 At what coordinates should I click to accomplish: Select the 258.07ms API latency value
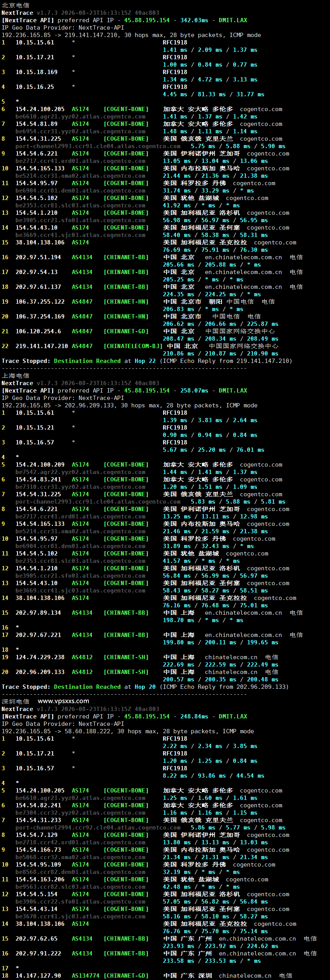point(194,391)
